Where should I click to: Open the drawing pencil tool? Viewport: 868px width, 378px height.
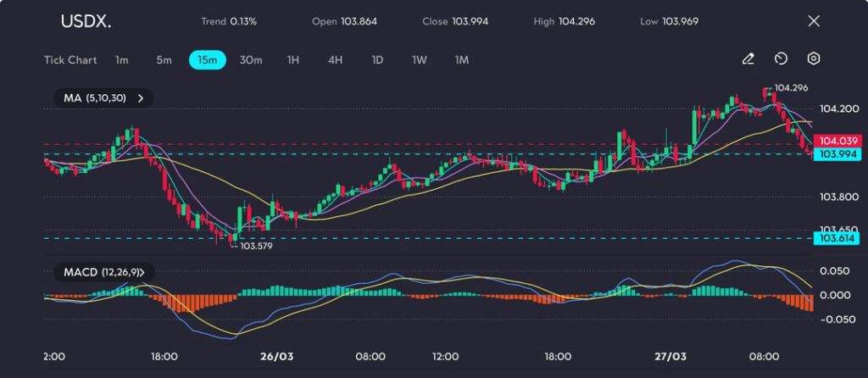click(748, 59)
